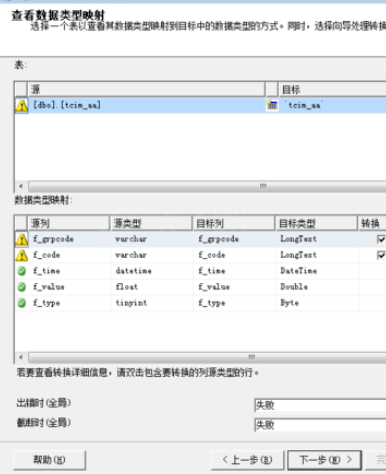Select the [dbo].[tcin_aa] source table row

point(147,105)
